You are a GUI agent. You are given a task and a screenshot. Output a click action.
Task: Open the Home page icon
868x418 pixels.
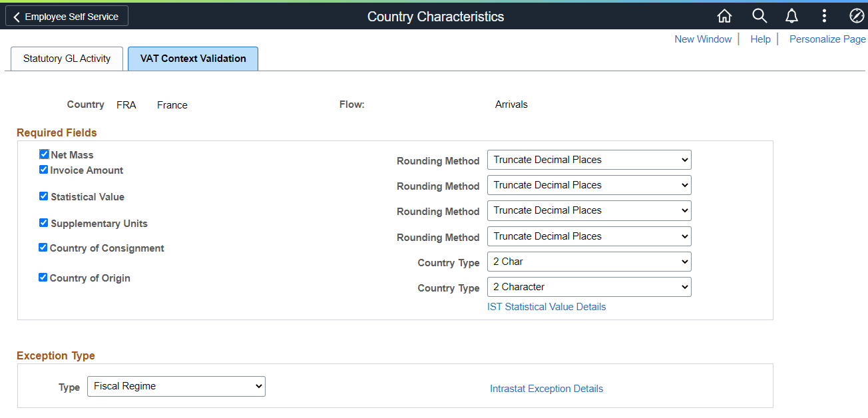(x=725, y=16)
